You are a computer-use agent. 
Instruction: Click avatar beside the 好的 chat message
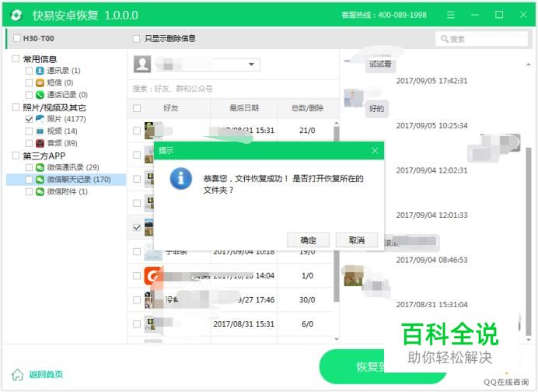(354, 98)
